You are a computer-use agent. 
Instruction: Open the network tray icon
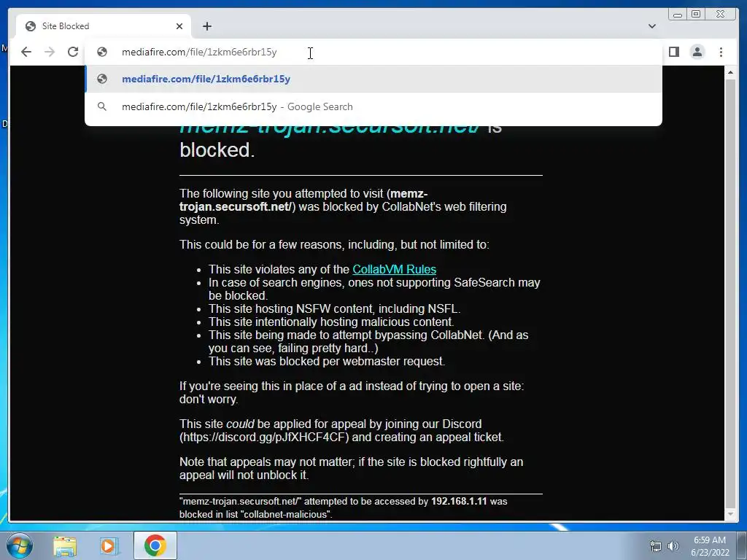tap(656, 546)
